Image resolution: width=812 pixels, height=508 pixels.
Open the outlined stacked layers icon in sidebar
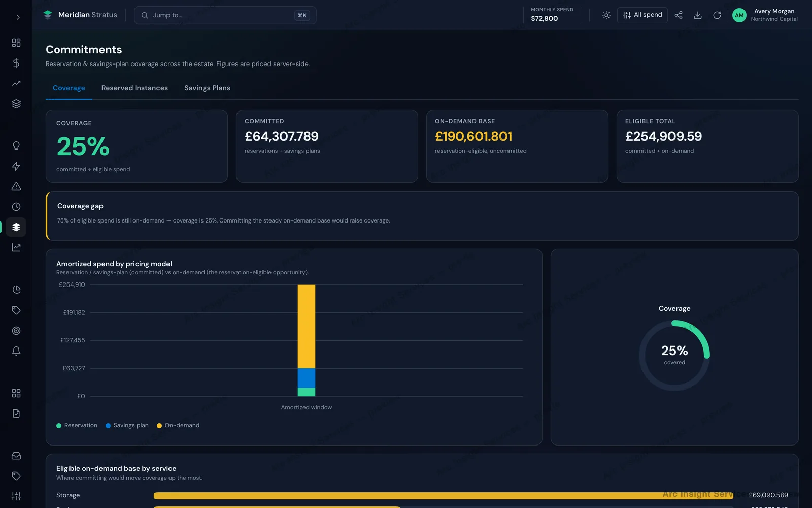(x=16, y=104)
